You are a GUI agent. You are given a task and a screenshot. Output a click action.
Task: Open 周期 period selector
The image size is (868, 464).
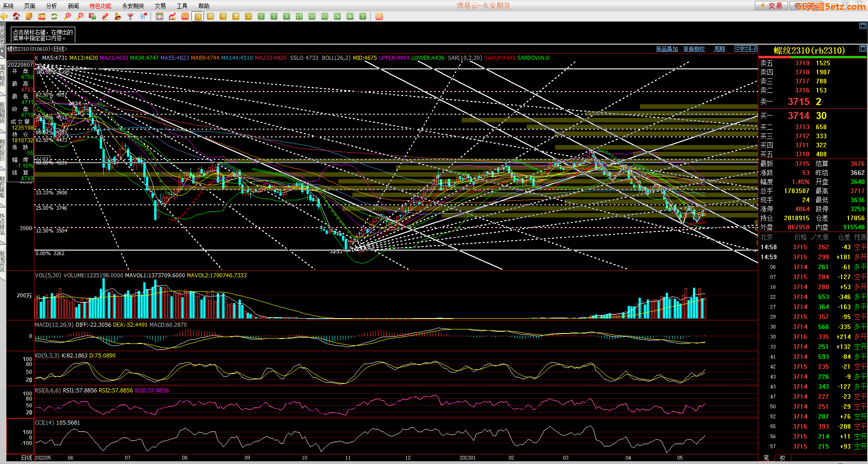coord(720,49)
